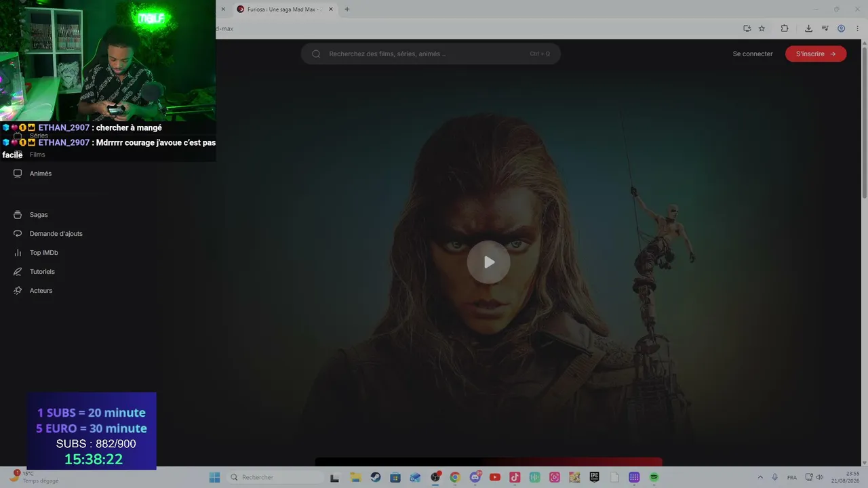This screenshot has height=488, width=868.
Task: Open the media controls icon in Chrome toolbar
Action: point(825,28)
